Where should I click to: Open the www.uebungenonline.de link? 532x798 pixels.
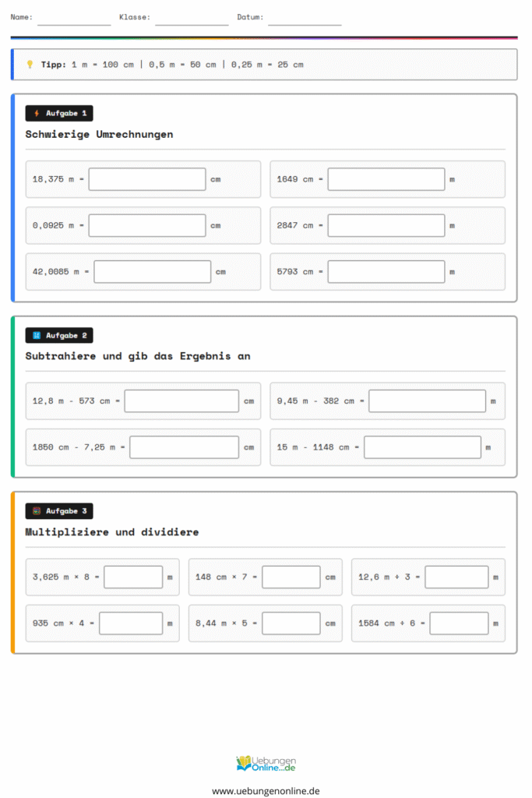266,790
